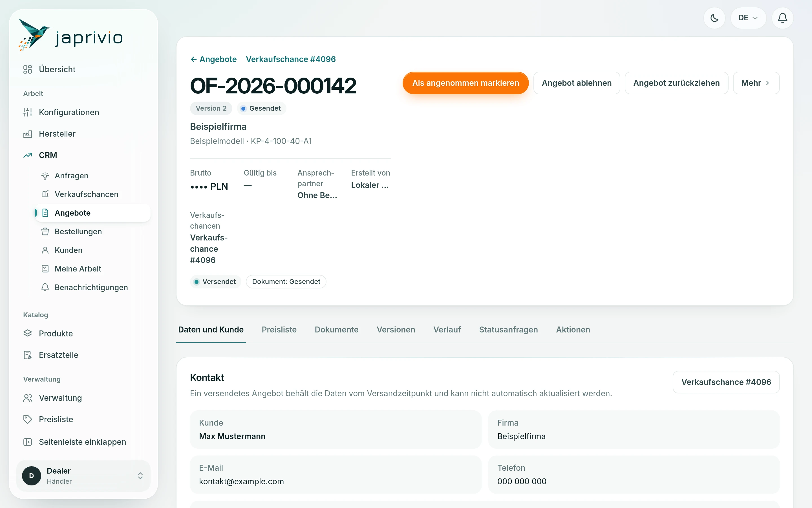Open Kunden person icon
Viewport: 812px width, 508px height.
click(45, 250)
